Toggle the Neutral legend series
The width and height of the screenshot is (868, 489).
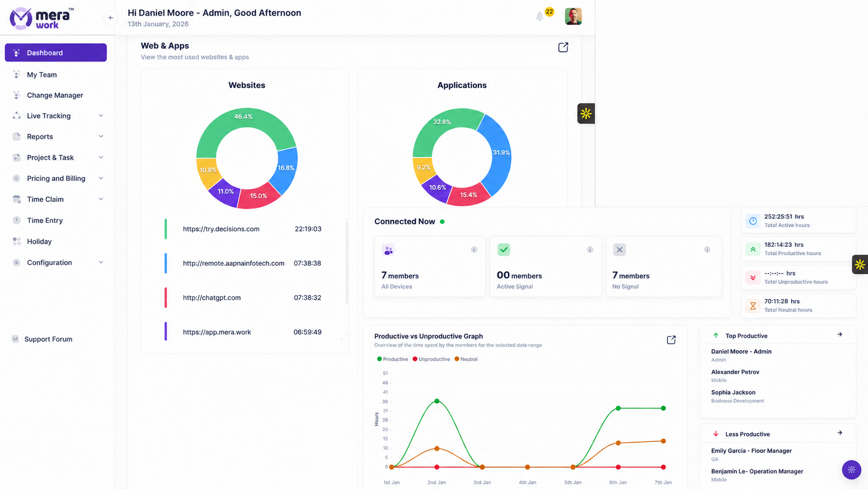[466, 359]
